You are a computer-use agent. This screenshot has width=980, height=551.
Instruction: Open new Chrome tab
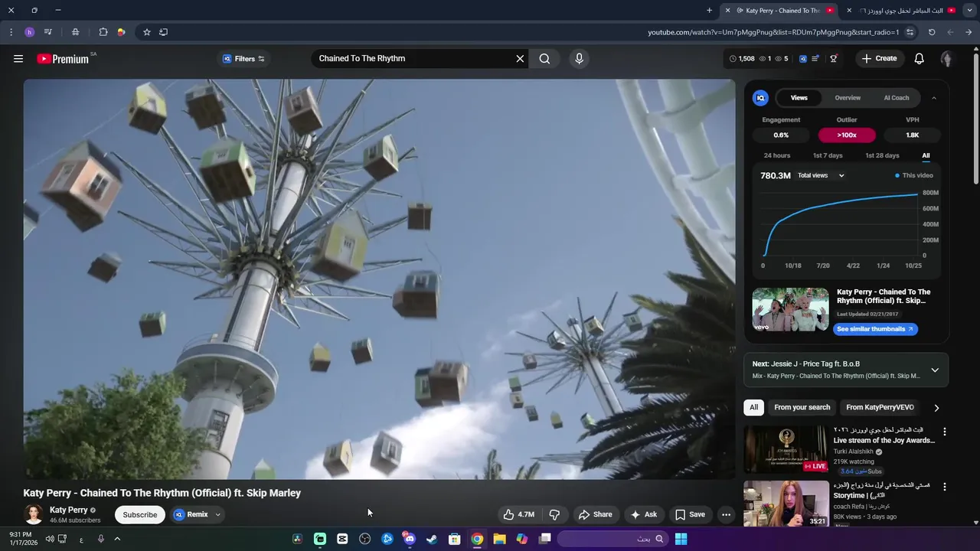tap(709, 11)
